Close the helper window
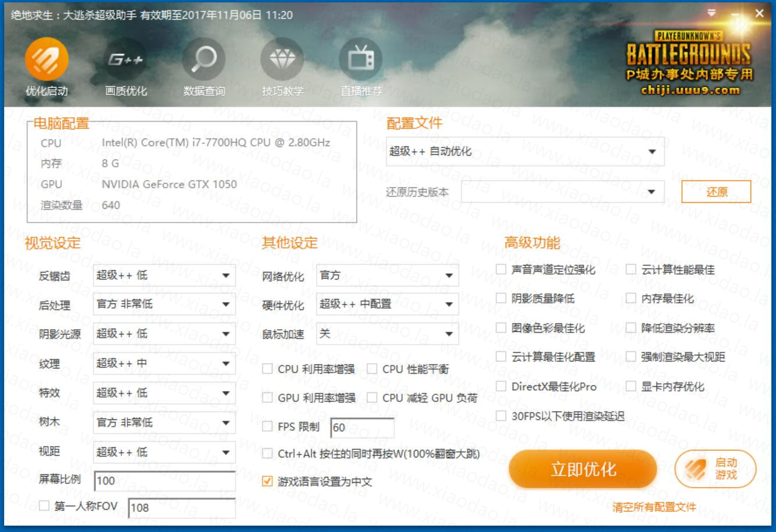 point(759,13)
